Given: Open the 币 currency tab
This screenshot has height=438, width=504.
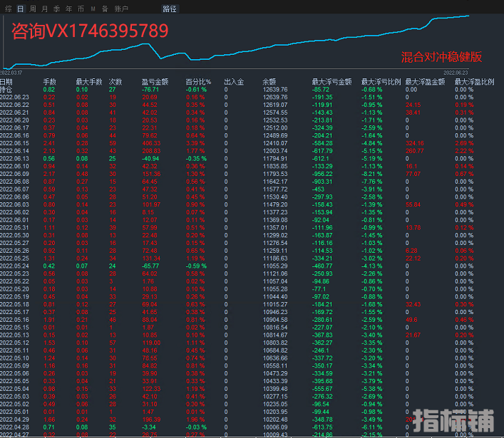Looking at the screenshot, I should (x=81, y=9).
